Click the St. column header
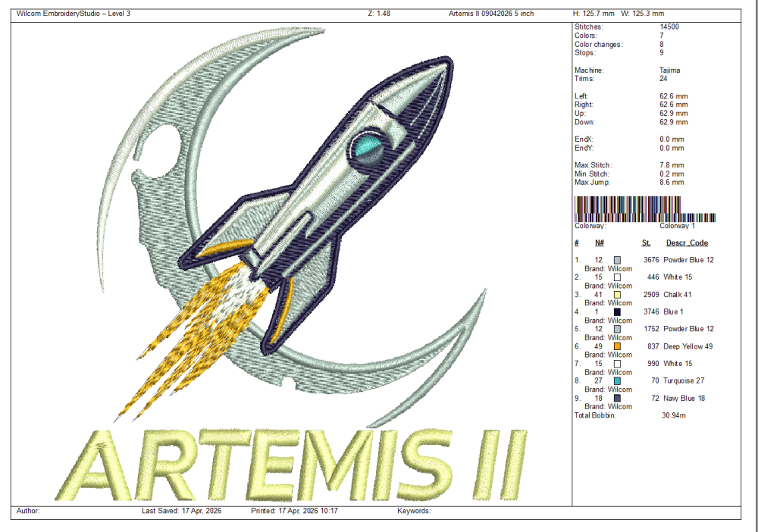758x532 pixels. click(x=646, y=243)
